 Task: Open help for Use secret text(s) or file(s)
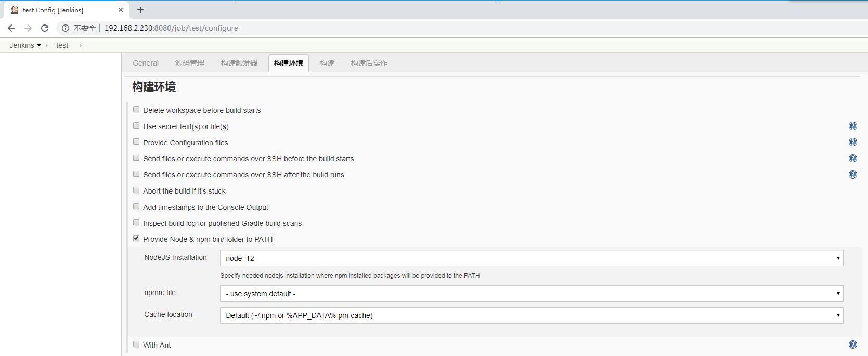pos(853,126)
